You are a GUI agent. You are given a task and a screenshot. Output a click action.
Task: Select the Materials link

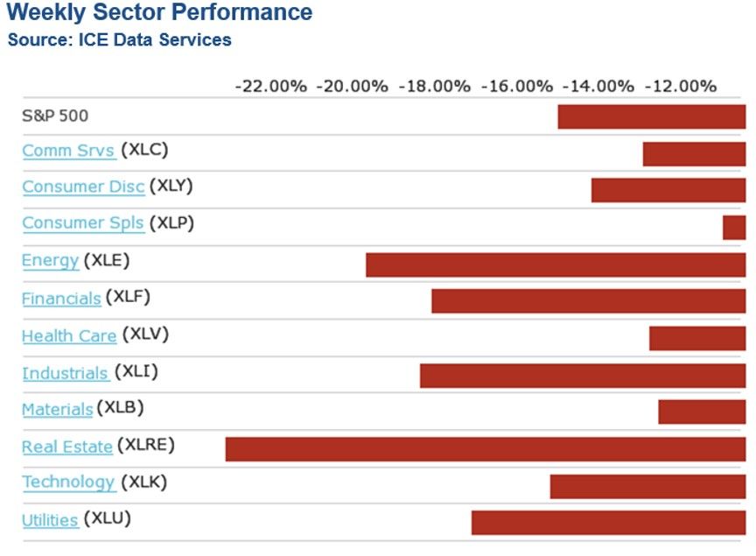57,410
